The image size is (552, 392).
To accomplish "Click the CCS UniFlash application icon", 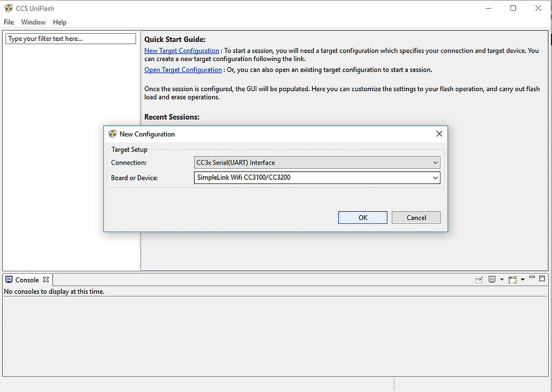I will tap(9, 8).
